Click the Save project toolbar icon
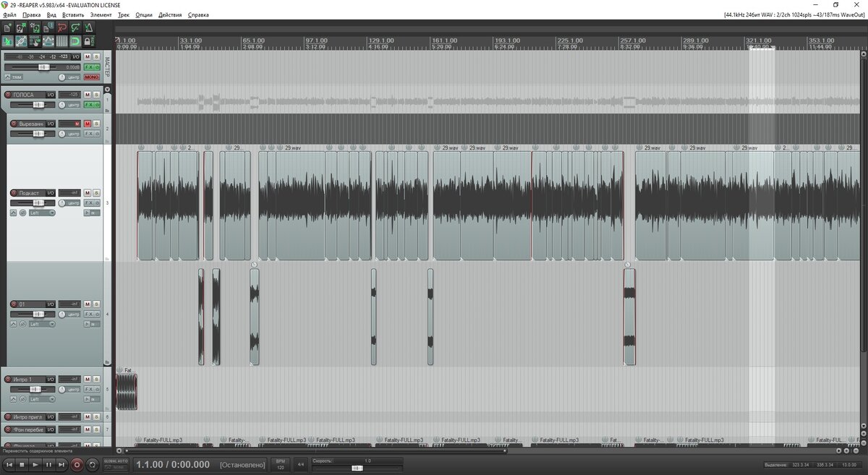 [x=34, y=28]
